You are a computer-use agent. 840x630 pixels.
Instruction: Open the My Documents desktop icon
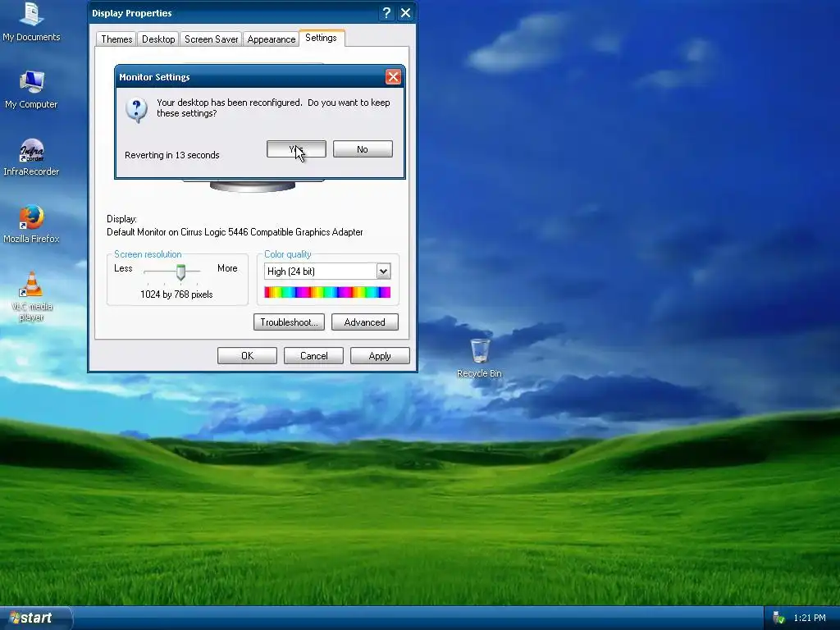pos(31,21)
